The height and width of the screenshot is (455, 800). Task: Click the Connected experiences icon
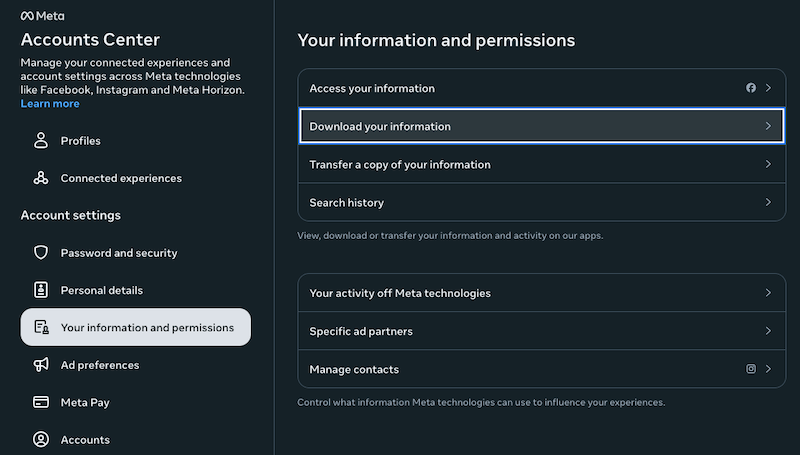click(x=41, y=178)
